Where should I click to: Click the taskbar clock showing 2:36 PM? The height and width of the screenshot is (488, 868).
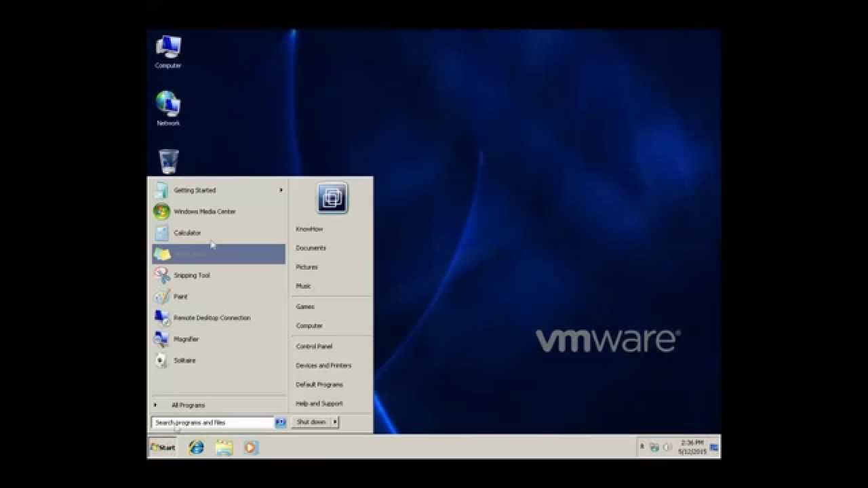(x=692, y=447)
